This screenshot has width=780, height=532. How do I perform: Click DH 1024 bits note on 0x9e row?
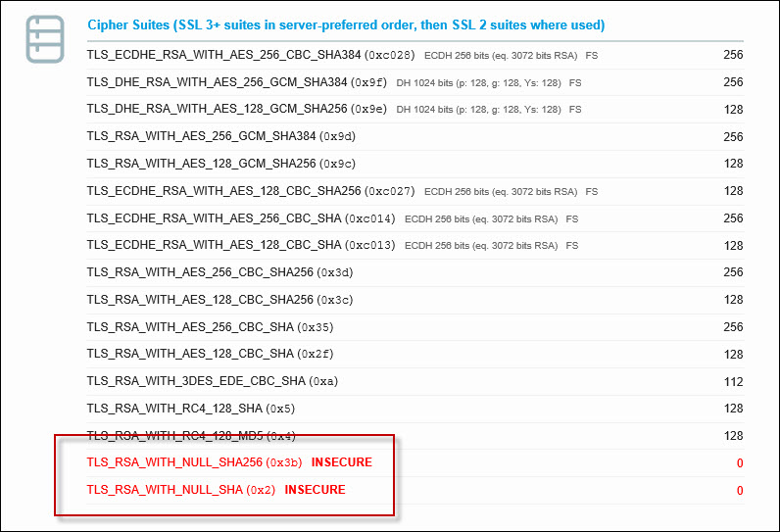478,110
